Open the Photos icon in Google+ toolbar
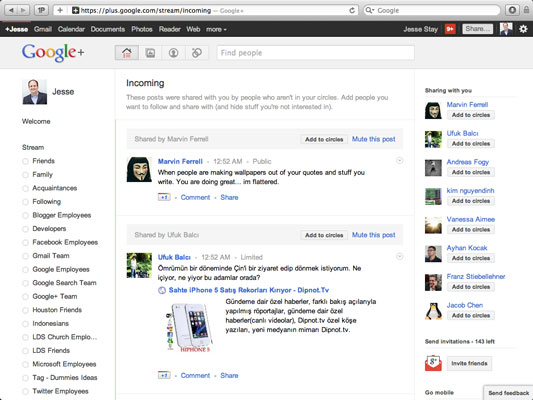This screenshot has height=400, width=533. tap(150, 53)
